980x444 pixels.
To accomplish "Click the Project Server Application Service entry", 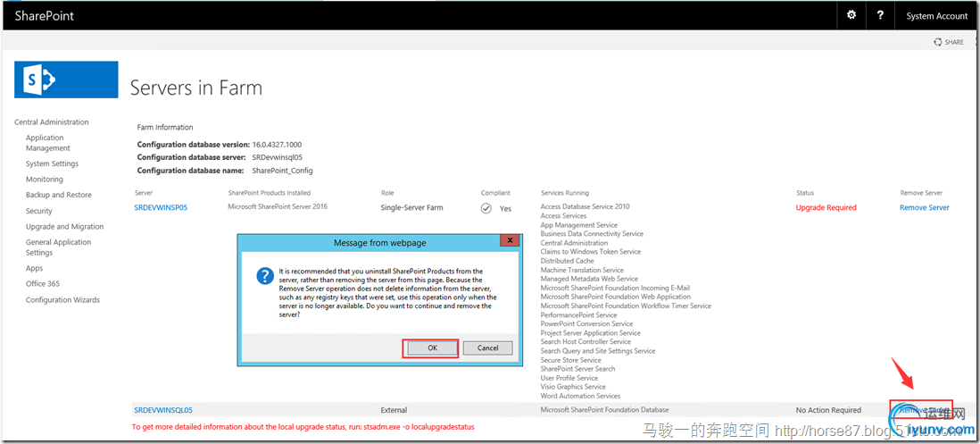I will (591, 332).
